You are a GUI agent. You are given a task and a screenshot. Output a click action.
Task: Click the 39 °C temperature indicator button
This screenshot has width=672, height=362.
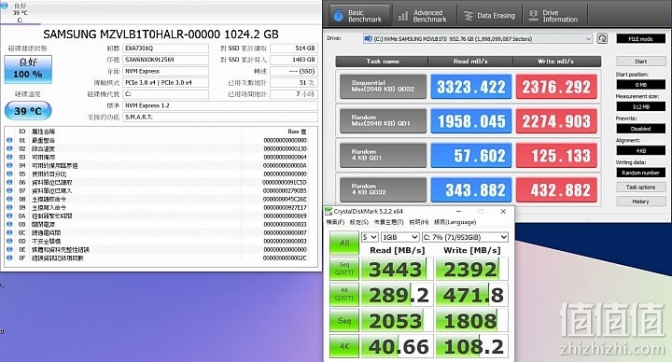point(28,111)
